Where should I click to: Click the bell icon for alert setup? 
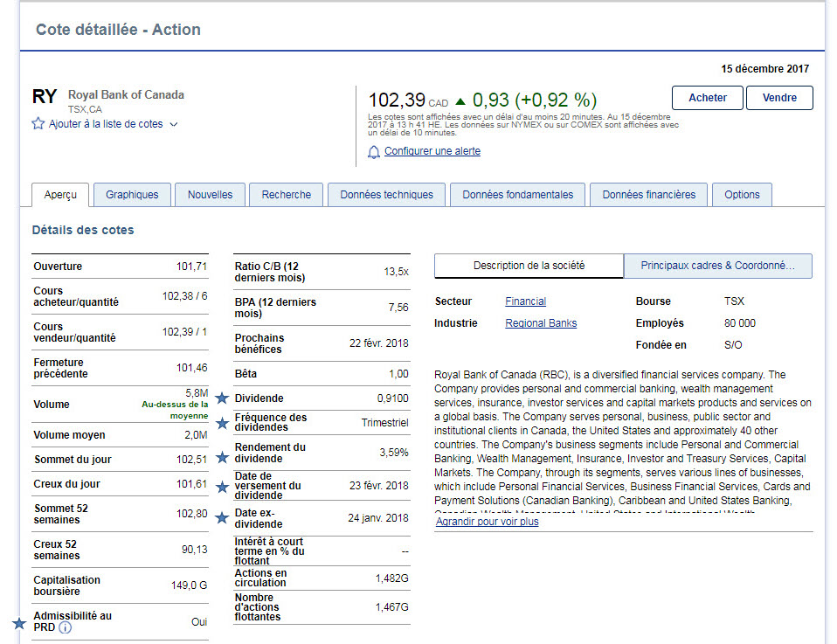(374, 152)
